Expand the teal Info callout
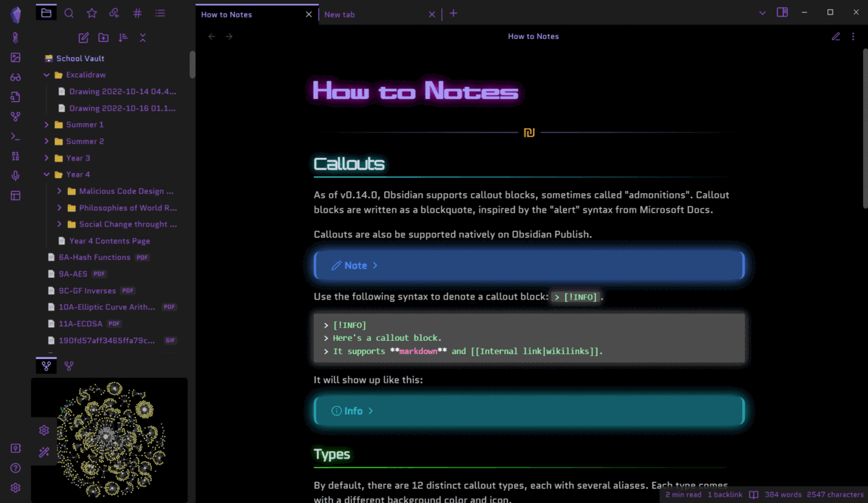868x503 pixels. coord(529,411)
